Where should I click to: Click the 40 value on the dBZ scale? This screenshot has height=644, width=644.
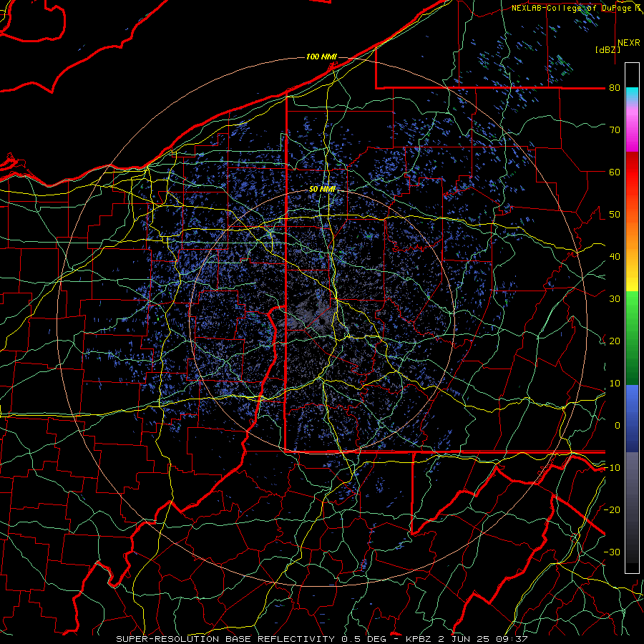(x=615, y=257)
